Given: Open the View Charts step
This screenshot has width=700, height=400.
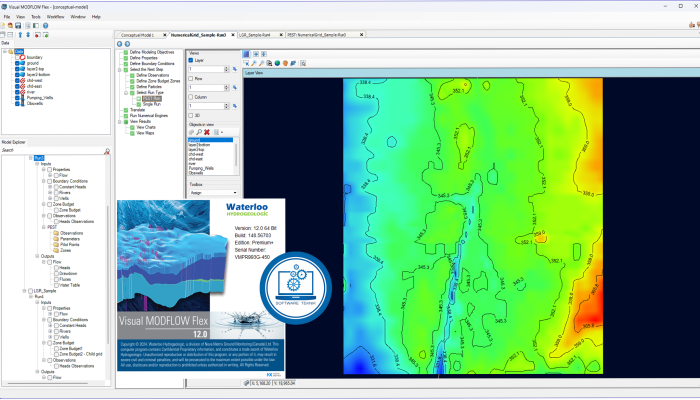Looking at the screenshot, I should click(x=146, y=127).
